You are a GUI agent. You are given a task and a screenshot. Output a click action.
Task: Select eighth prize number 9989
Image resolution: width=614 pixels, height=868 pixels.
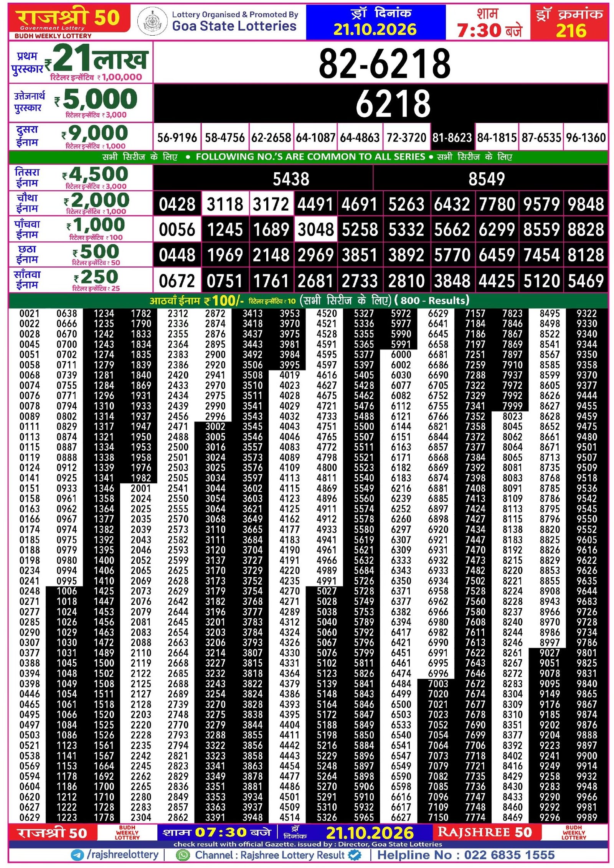[x=586, y=817]
